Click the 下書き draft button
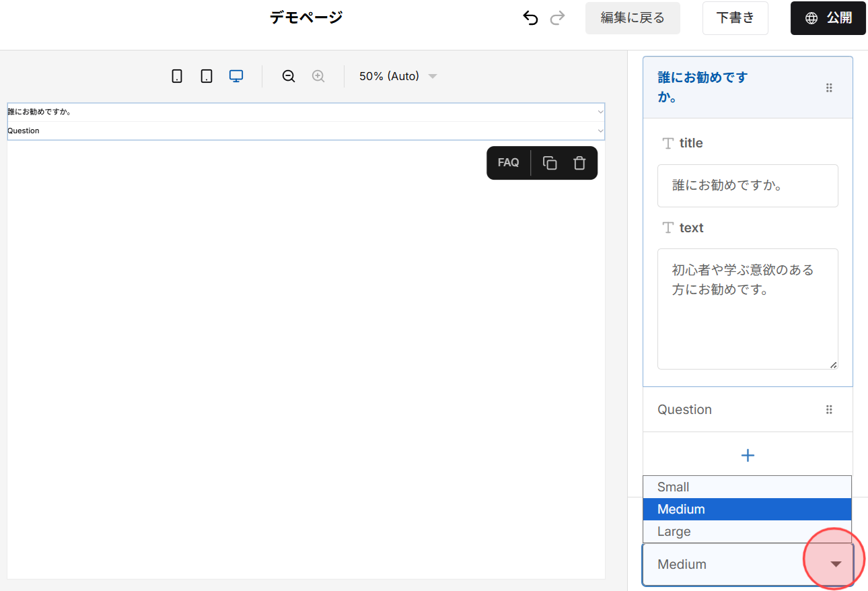 tap(735, 18)
